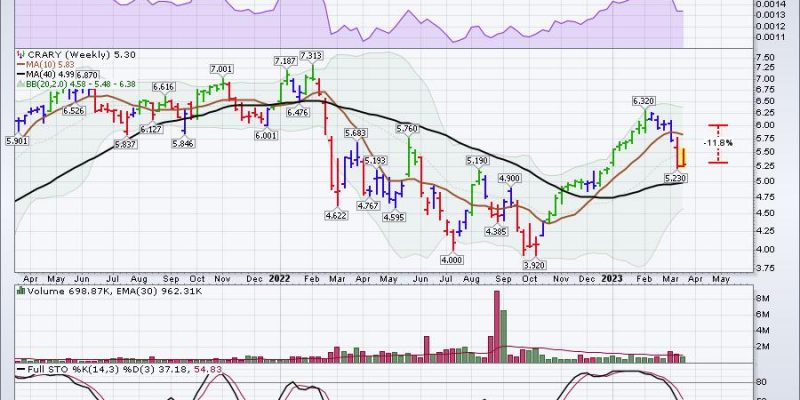
Task: Click the 7.001 price label
Action: (x=221, y=69)
